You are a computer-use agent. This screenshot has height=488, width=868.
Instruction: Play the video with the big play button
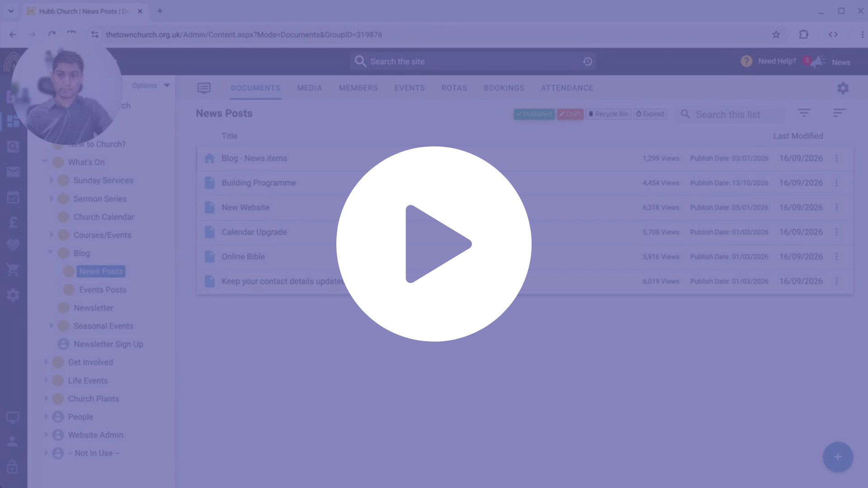click(x=434, y=244)
